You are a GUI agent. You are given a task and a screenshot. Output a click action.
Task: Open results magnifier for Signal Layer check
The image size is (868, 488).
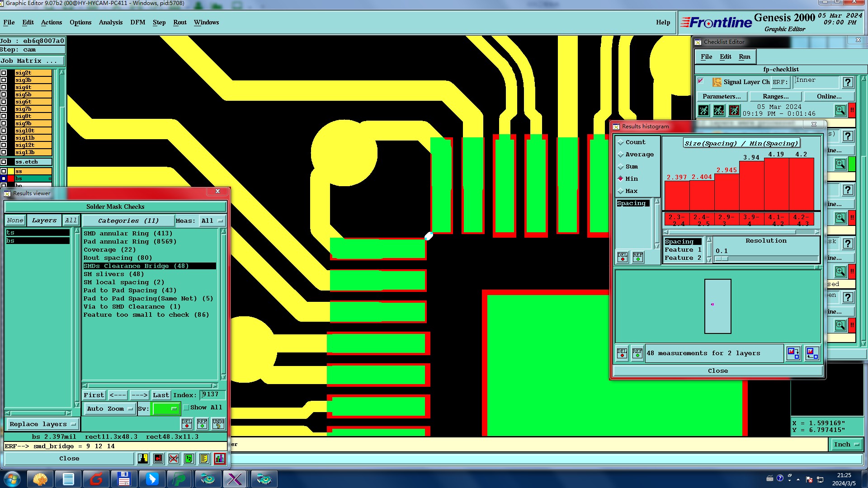pyautogui.click(x=840, y=110)
